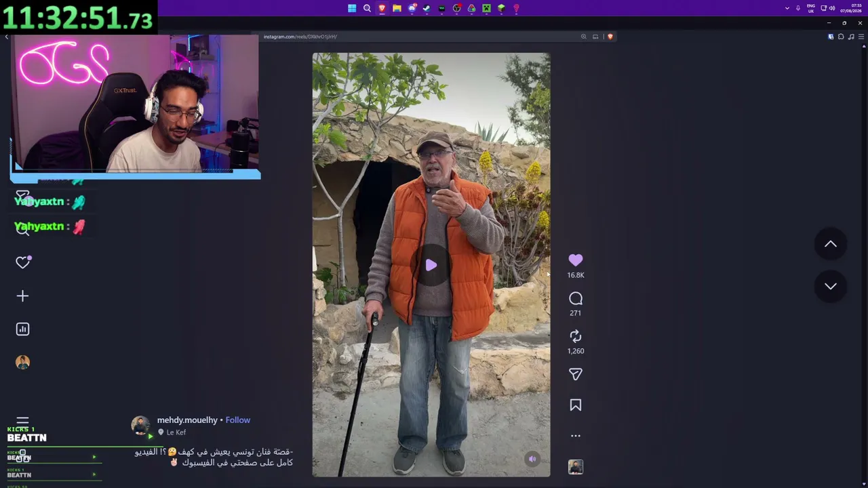This screenshot has height=488, width=868.
Task: Like the reel with the heart icon
Action: (x=576, y=260)
